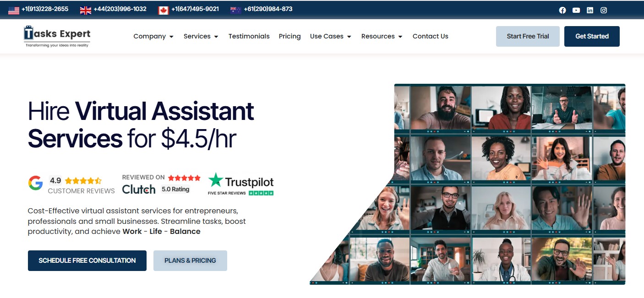The image size is (644, 298).
Task: Open the Instagram social icon
Action: click(604, 10)
